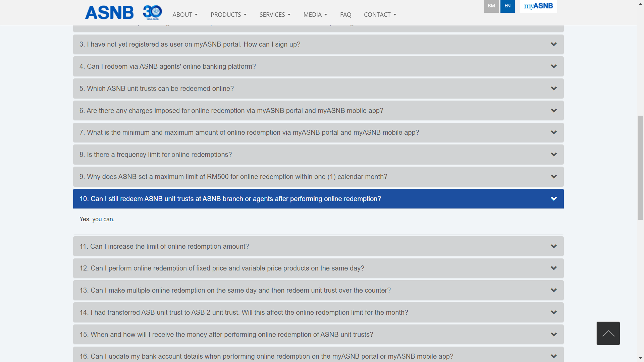Click the answer text "Yes, you can."

tap(97, 219)
